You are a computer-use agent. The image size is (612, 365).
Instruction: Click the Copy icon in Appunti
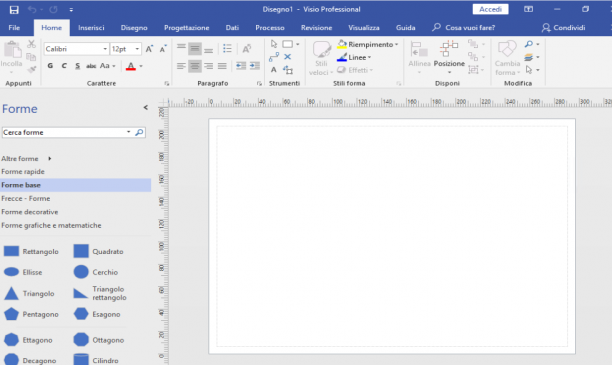pos(31,57)
